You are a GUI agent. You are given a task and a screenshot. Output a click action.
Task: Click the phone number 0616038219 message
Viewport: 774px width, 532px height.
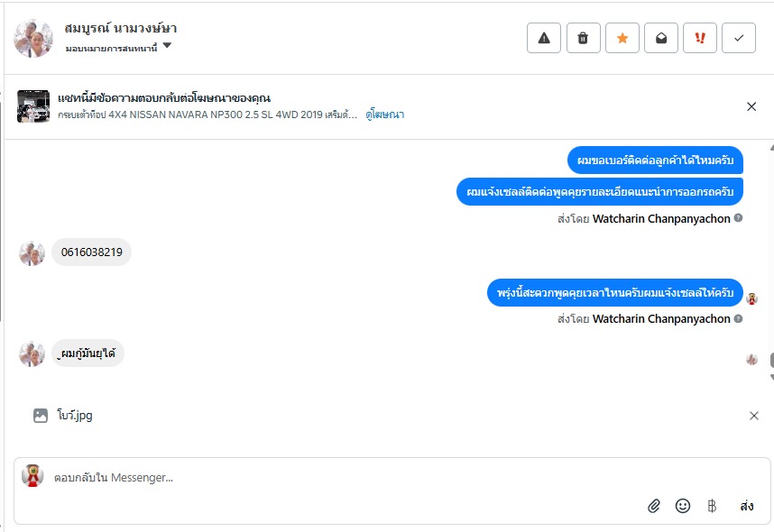(91, 252)
